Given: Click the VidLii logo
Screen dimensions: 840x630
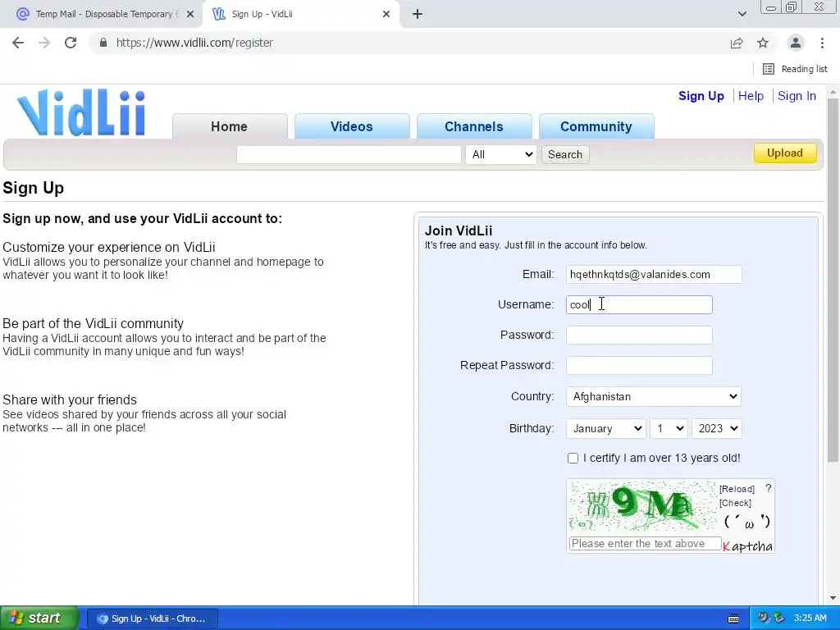Looking at the screenshot, I should [81, 112].
